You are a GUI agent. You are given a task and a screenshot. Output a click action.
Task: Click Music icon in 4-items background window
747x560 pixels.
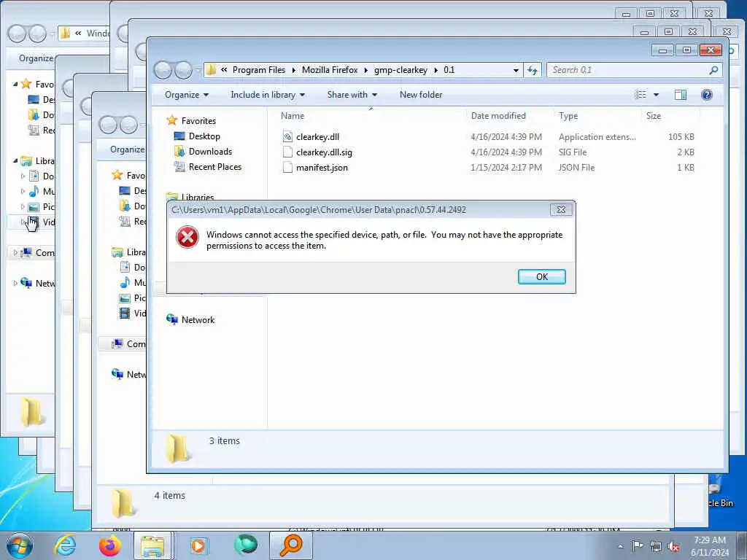click(x=125, y=282)
